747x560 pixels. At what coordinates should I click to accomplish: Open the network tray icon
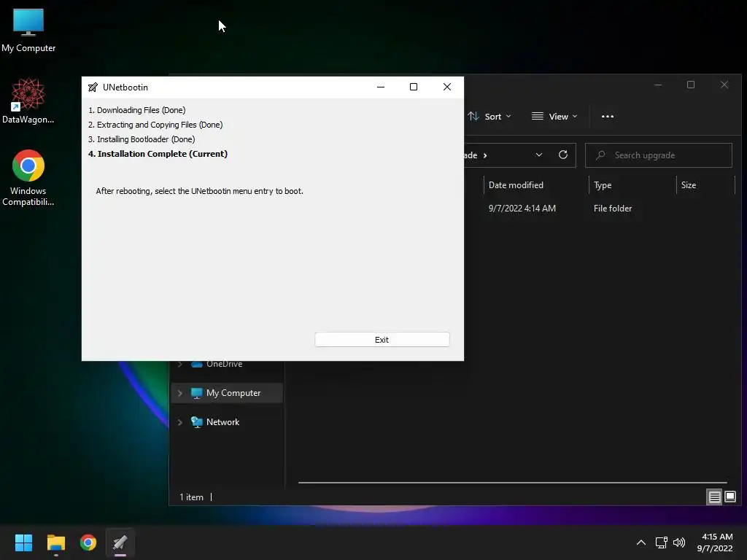tap(661, 542)
